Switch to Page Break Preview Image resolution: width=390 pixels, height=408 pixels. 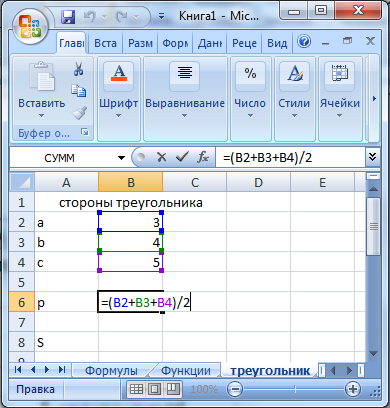pyautogui.click(x=173, y=389)
